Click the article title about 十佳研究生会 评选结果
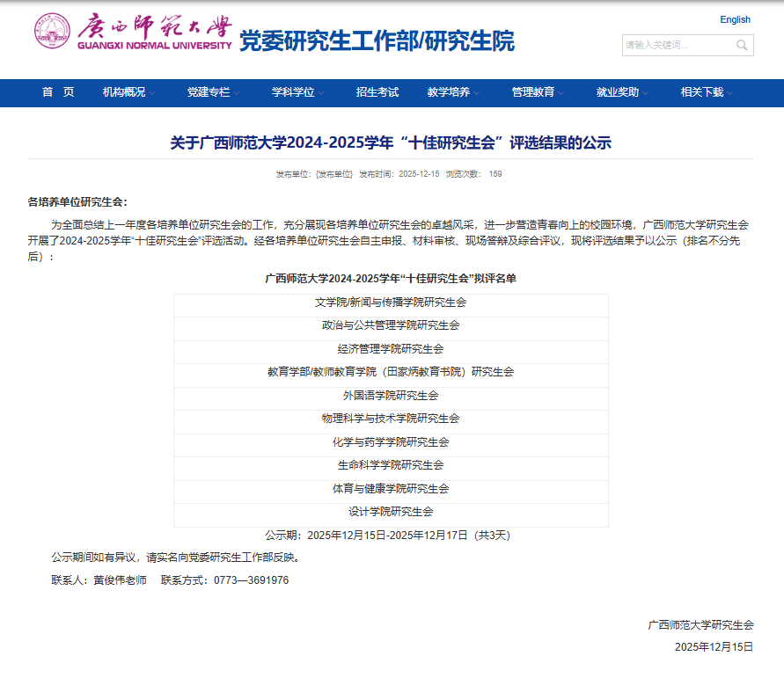Viewport: 784px width, 678px height. tap(391, 142)
